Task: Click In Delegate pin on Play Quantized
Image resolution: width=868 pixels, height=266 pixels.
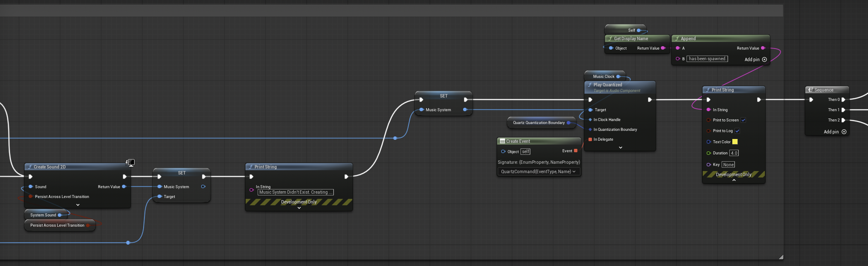Action: (590, 139)
